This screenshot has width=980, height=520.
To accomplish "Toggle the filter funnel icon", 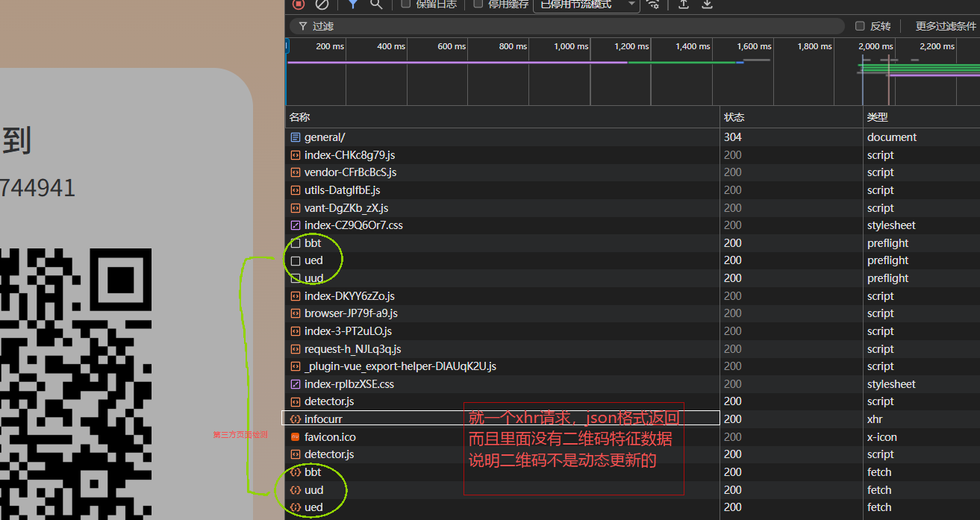I will tap(353, 4).
